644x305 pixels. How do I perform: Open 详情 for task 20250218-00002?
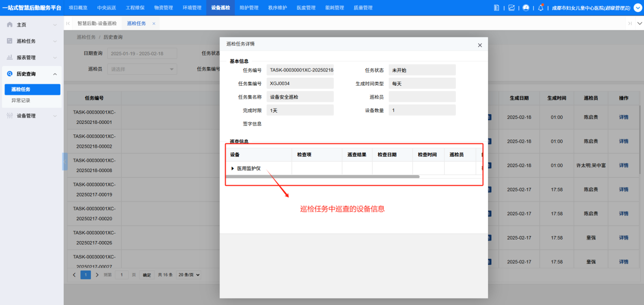[x=624, y=141]
